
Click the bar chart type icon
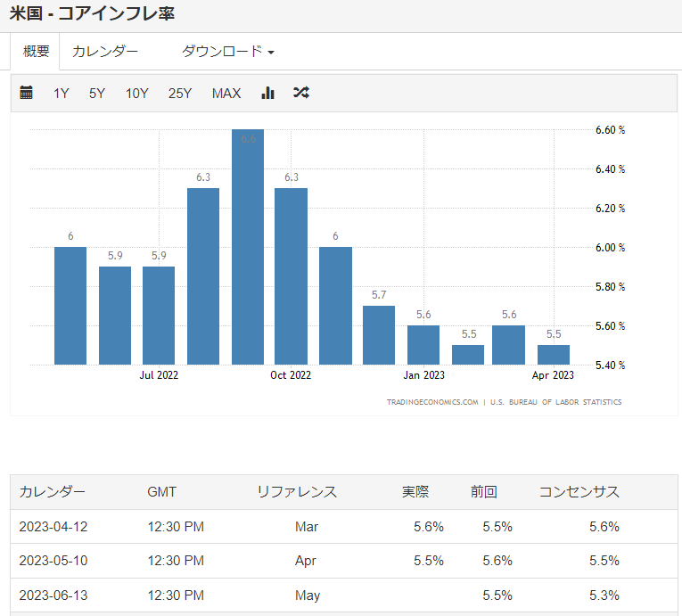pos(267,93)
